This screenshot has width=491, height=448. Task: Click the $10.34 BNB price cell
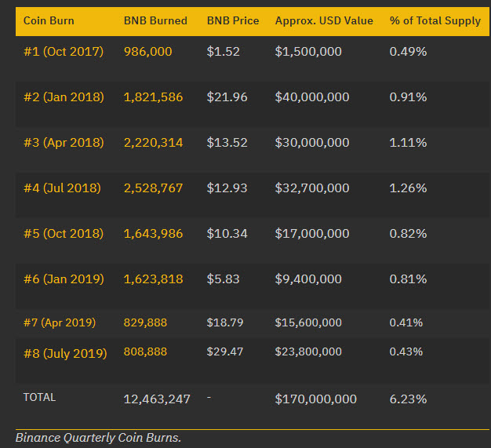(227, 234)
